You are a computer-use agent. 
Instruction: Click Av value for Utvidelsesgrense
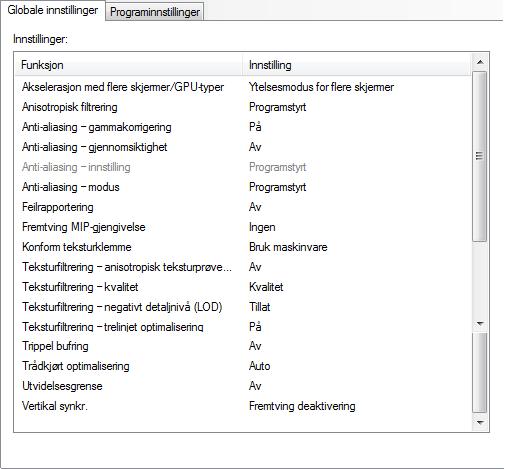pos(255,386)
